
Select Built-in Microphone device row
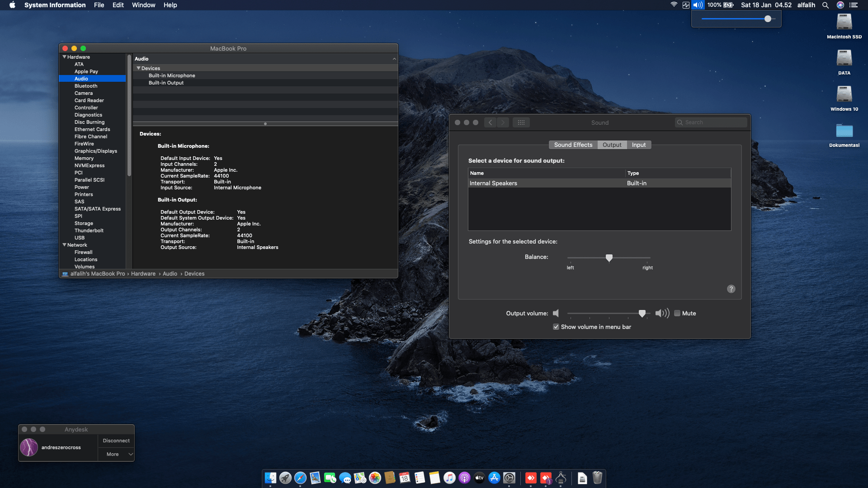(x=265, y=75)
